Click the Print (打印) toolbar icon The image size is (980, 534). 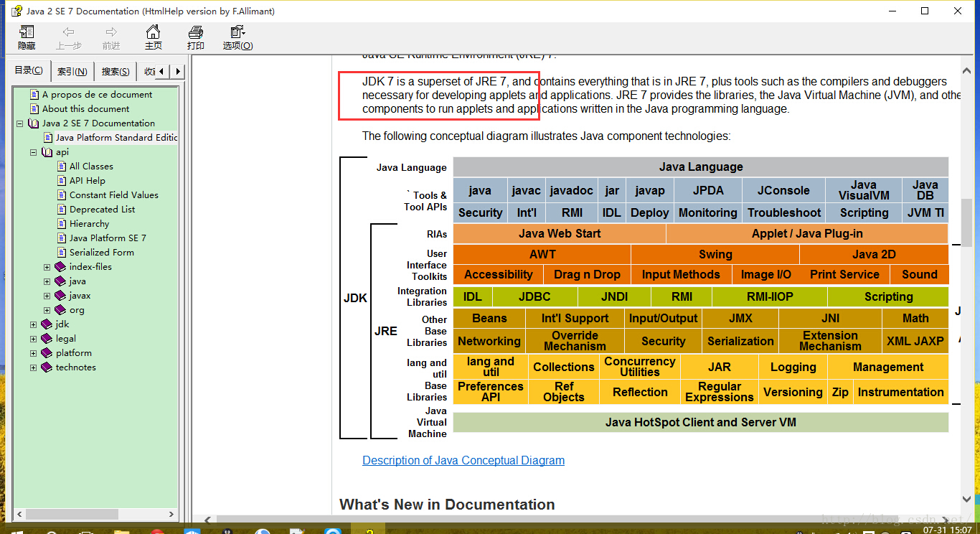coord(195,32)
